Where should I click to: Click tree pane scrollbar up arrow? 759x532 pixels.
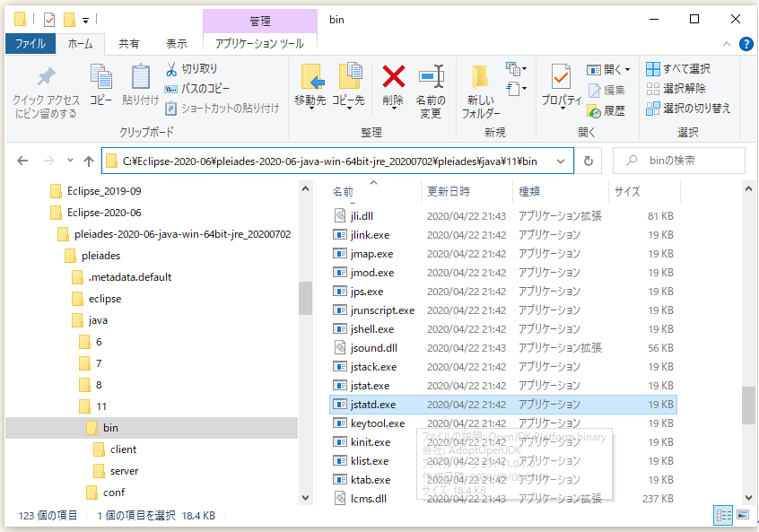pos(305,188)
